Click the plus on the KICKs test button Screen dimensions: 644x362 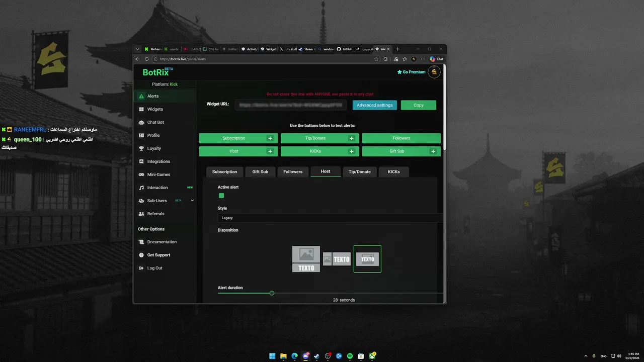click(x=352, y=151)
